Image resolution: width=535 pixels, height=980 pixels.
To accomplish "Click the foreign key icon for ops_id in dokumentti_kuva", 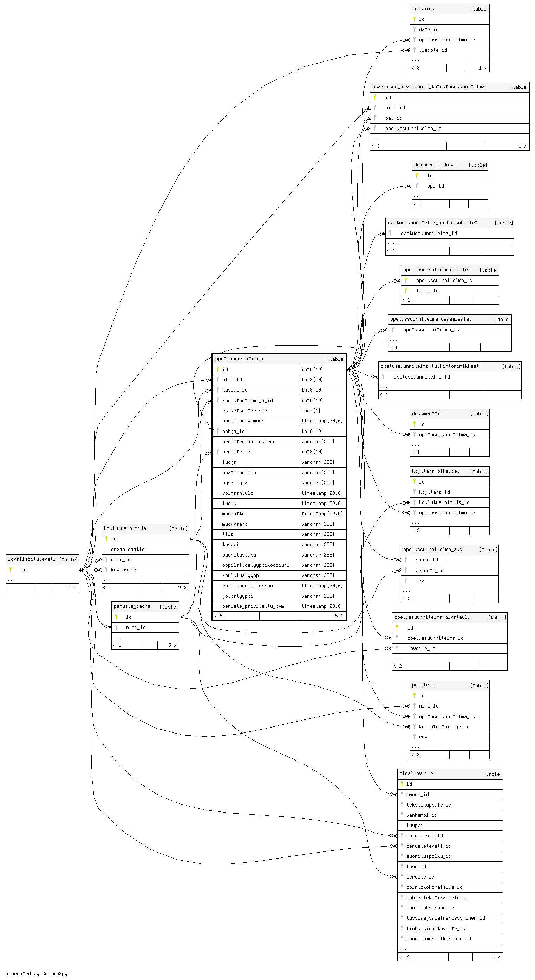I will pyautogui.click(x=416, y=186).
